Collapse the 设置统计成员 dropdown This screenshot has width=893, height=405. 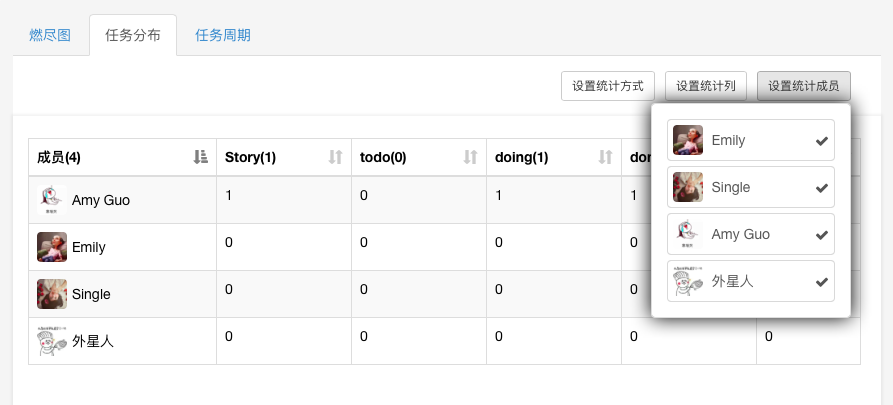click(803, 86)
